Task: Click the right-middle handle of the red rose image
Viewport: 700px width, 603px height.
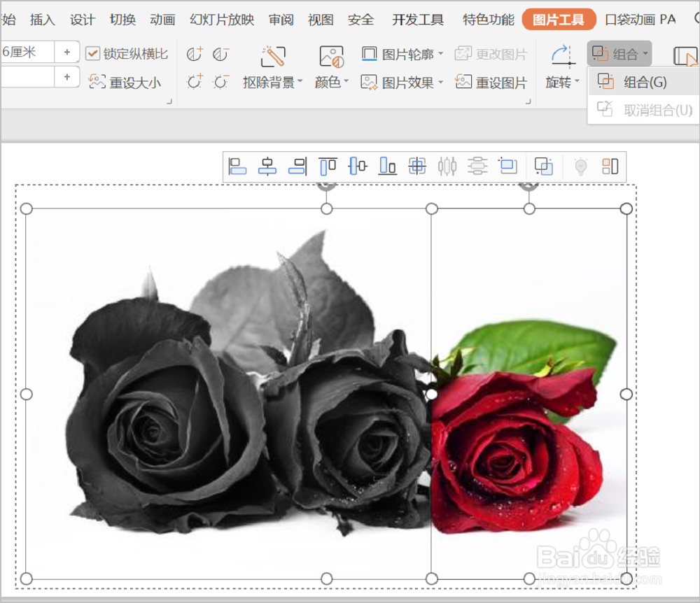Action: (626, 394)
